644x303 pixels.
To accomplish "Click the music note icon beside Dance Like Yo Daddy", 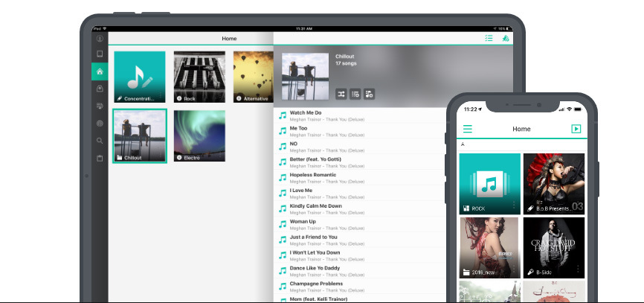I will pos(283,271).
